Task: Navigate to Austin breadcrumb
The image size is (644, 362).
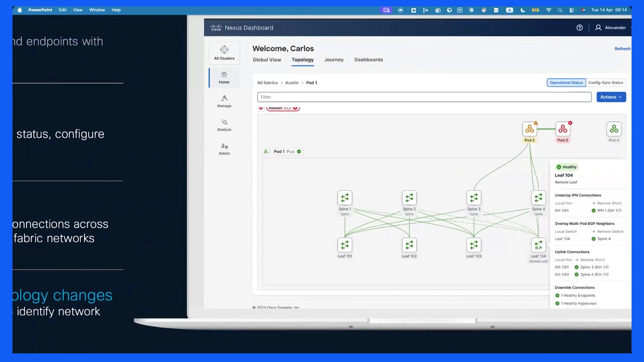Action: pyautogui.click(x=292, y=83)
